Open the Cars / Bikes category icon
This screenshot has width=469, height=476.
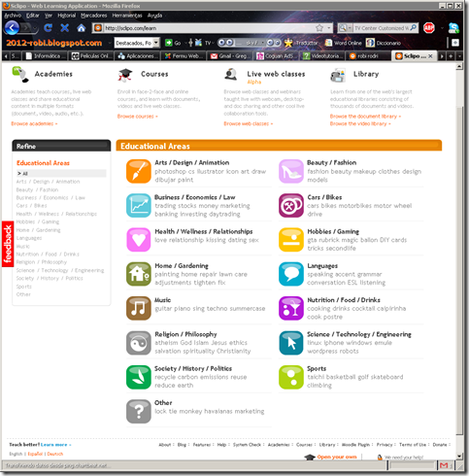pos(291,206)
